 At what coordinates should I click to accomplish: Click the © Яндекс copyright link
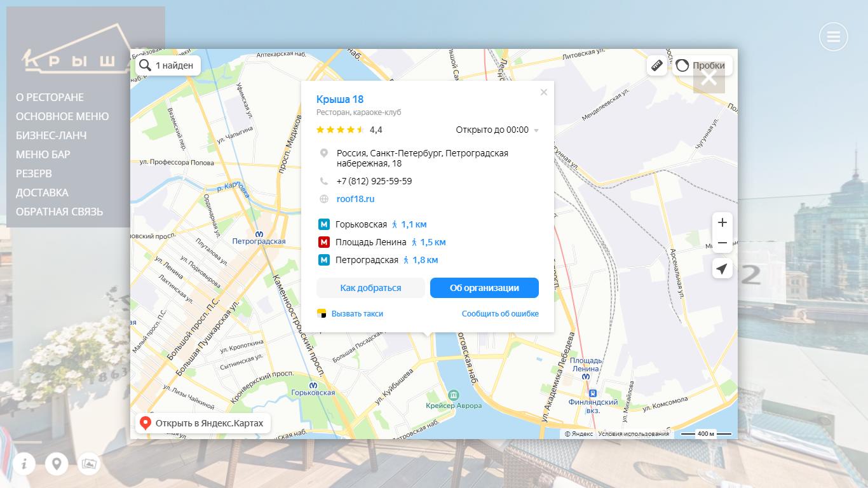coord(579,434)
